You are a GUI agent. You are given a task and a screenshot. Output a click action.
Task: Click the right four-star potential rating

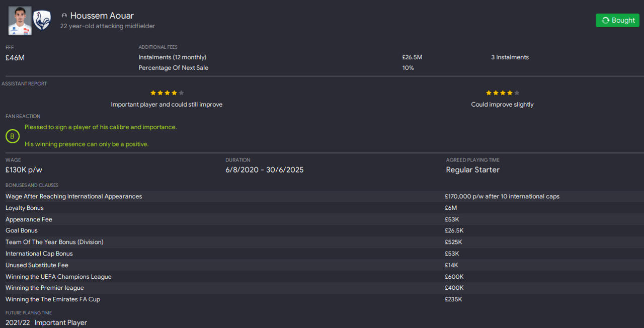[x=502, y=93]
